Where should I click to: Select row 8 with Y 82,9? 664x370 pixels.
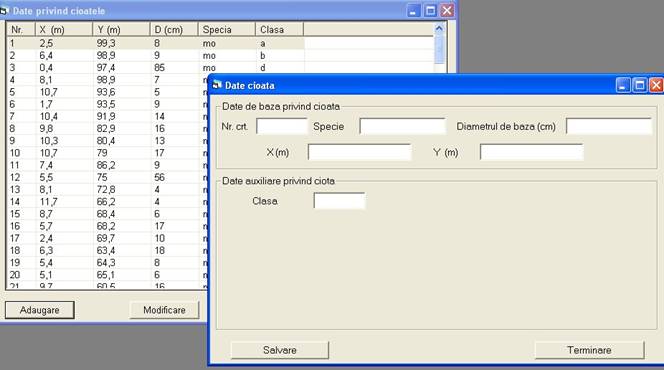coord(107,129)
